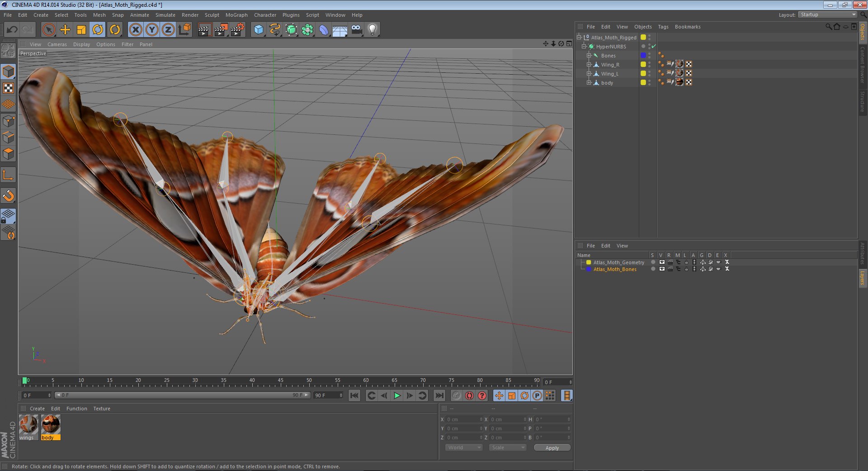The height and width of the screenshot is (471, 868).
Task: Toggle X axis lock
Action: 135,30
